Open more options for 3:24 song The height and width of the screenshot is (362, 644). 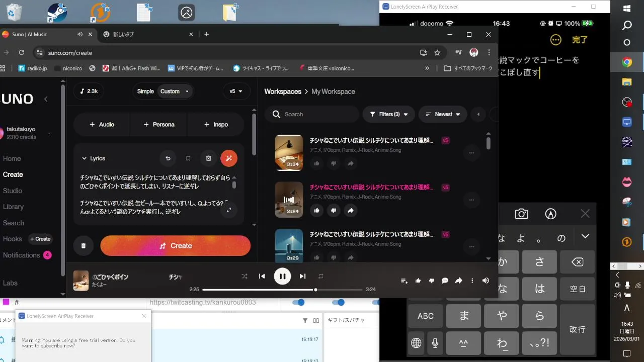pyautogui.click(x=471, y=200)
